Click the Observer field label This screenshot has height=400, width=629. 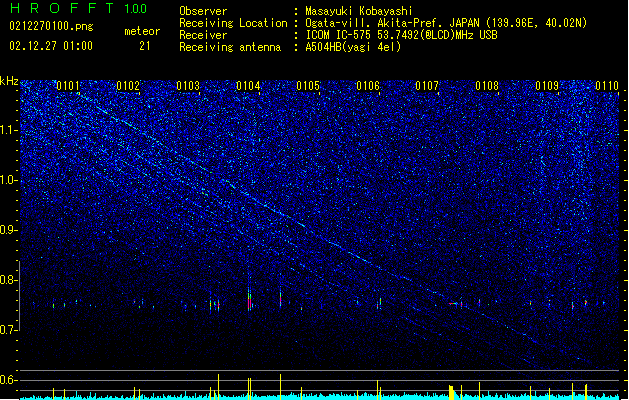[x=203, y=11]
